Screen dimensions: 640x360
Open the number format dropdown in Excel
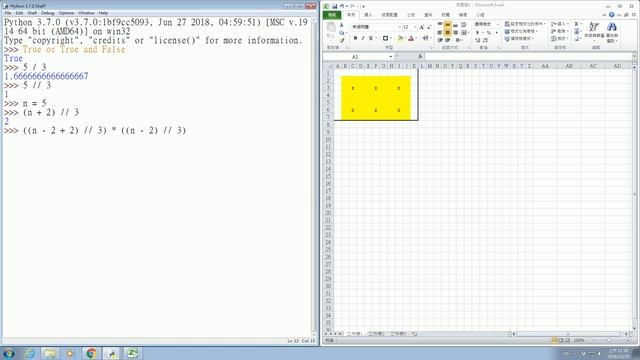pyautogui.click(x=497, y=24)
